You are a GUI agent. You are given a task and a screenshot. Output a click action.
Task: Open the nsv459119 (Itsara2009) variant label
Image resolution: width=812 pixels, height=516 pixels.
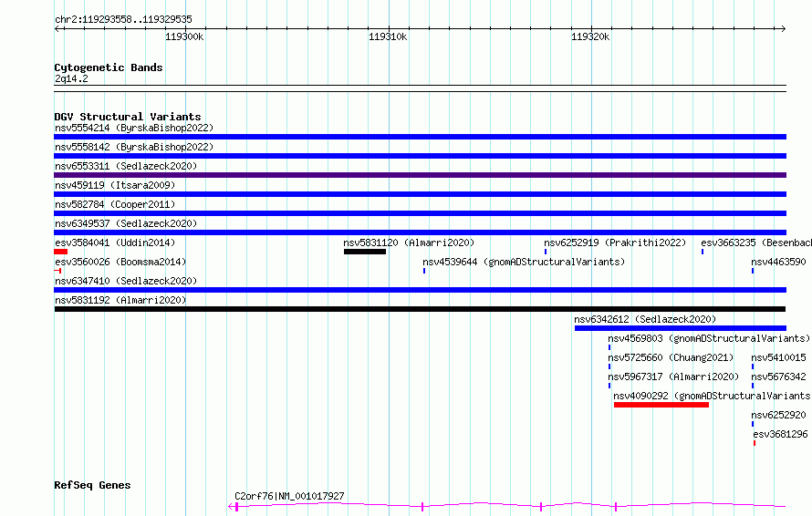tap(115, 185)
